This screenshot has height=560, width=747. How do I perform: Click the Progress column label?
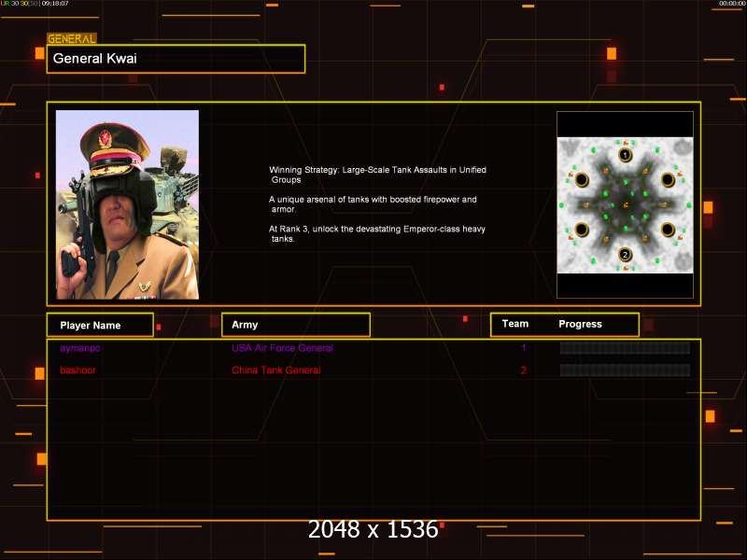(580, 324)
